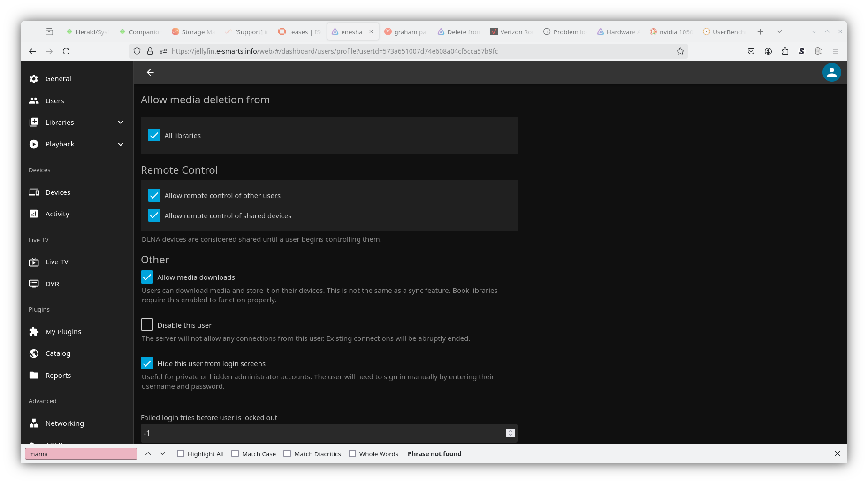Screen dimensions: 868x484
Task: Click the user profile avatar icon
Action: (x=831, y=72)
